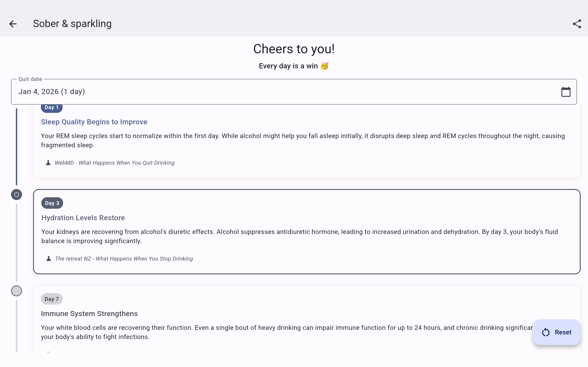The height and width of the screenshot is (367, 588).
Task: Click the party face emoji
Action: coord(325,66)
